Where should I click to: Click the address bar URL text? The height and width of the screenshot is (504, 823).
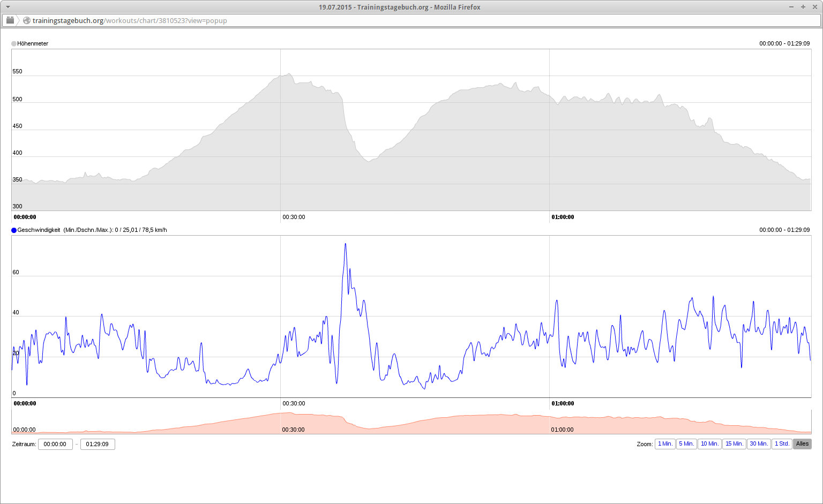[130, 21]
